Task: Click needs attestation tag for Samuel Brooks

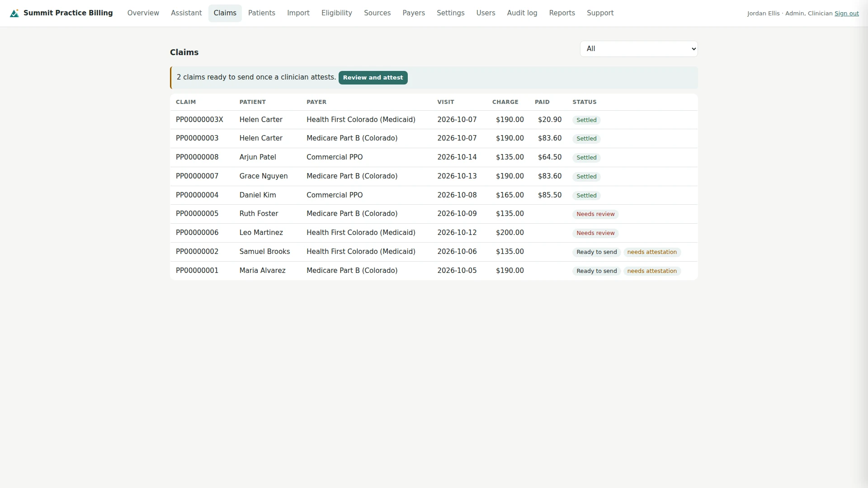Action: pyautogui.click(x=652, y=252)
